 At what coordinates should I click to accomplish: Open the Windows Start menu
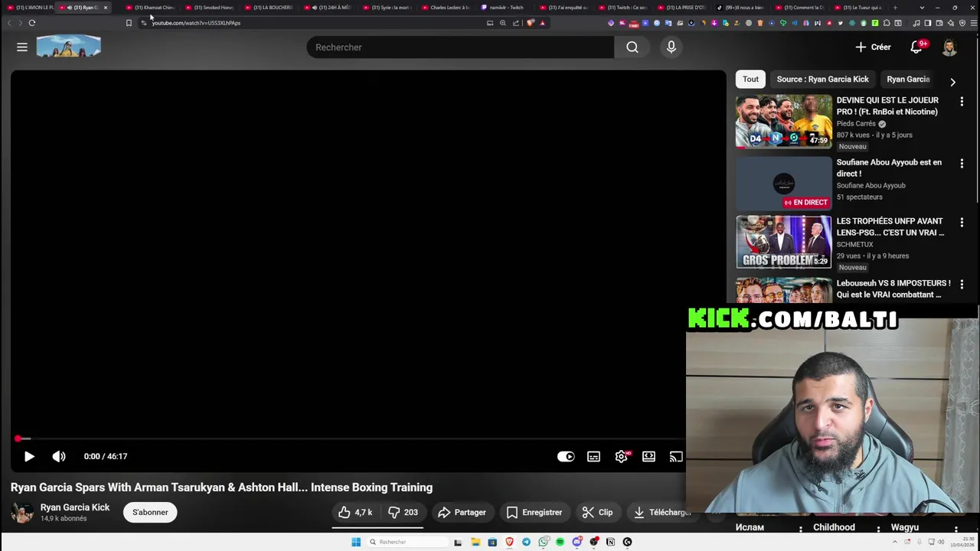356,542
